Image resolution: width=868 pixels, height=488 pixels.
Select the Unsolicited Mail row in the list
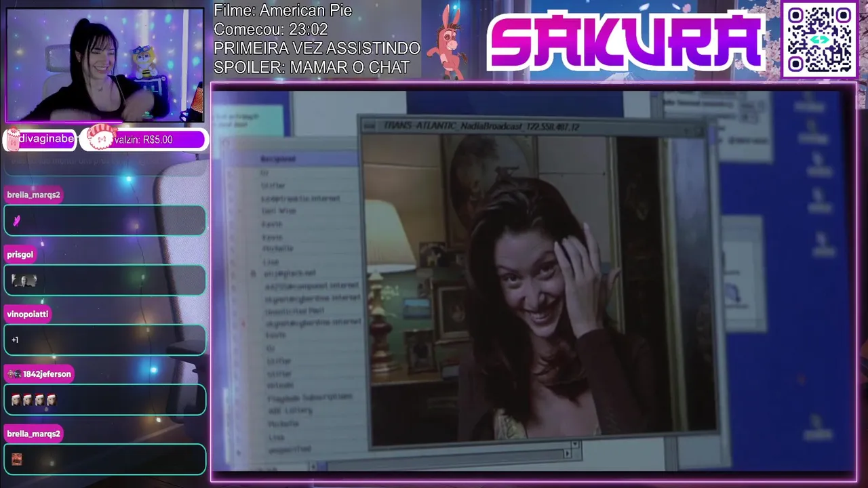click(294, 311)
